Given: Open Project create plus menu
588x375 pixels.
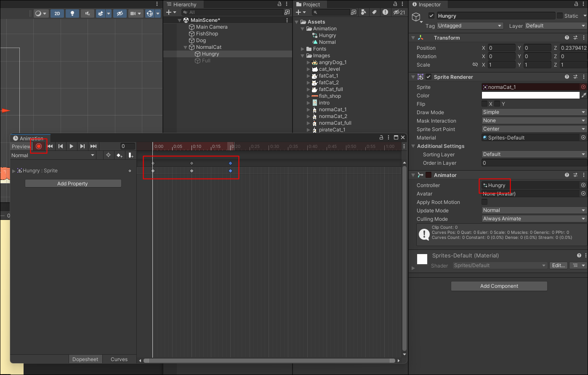Looking at the screenshot, I should 301,12.
